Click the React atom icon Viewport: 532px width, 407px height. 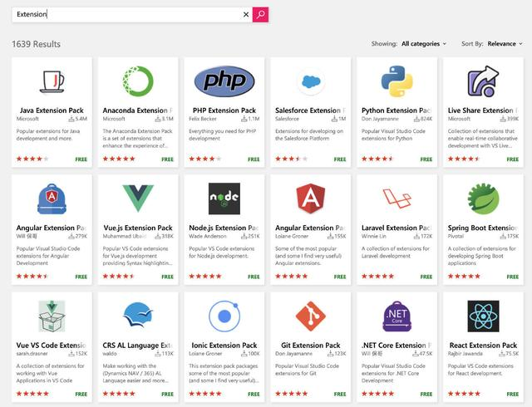point(483,316)
